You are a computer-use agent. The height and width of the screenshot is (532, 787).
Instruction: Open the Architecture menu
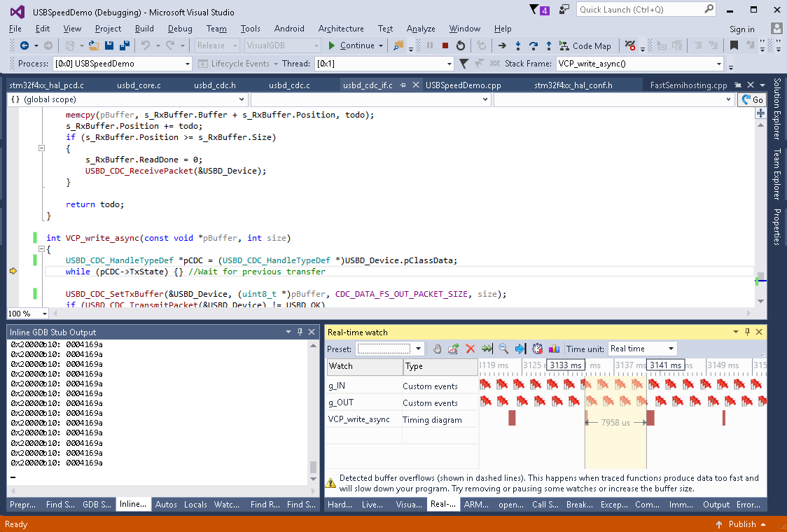[341, 29]
